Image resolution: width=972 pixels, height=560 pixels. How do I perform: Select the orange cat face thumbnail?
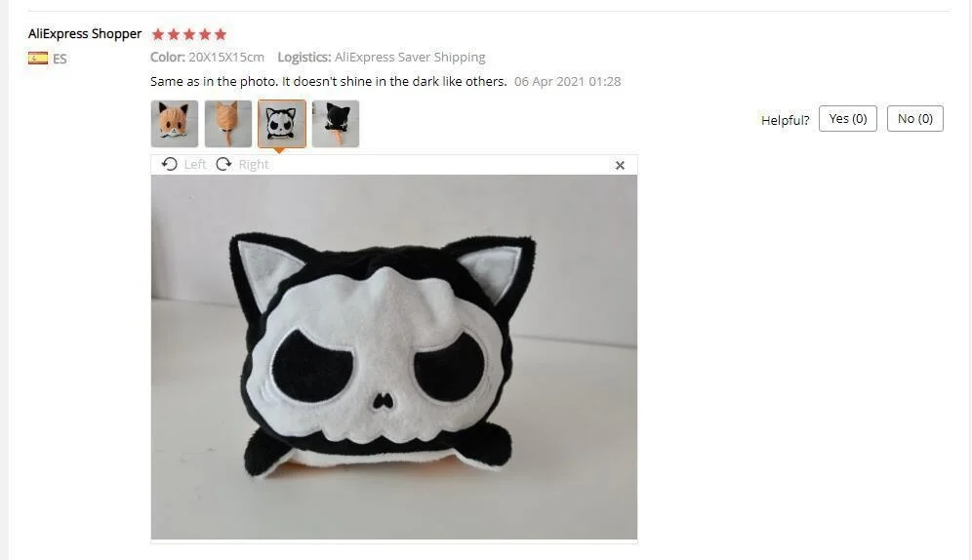174,124
